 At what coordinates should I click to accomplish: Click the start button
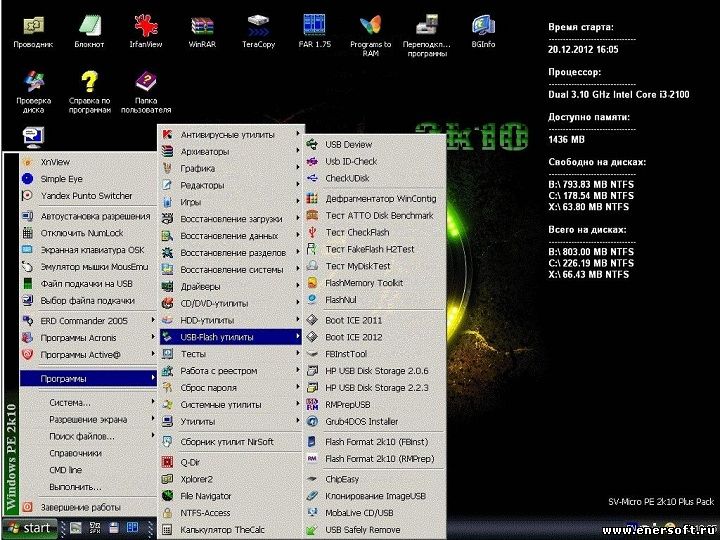29,529
